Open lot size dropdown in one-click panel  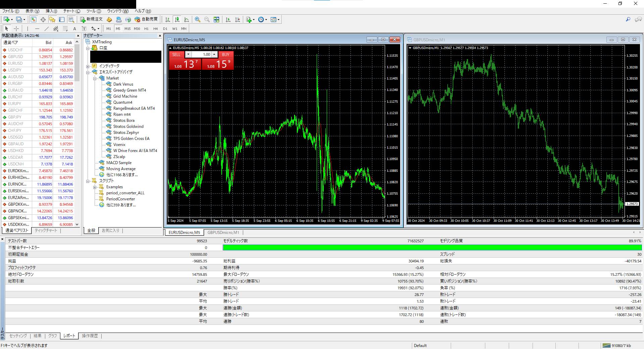coord(188,54)
